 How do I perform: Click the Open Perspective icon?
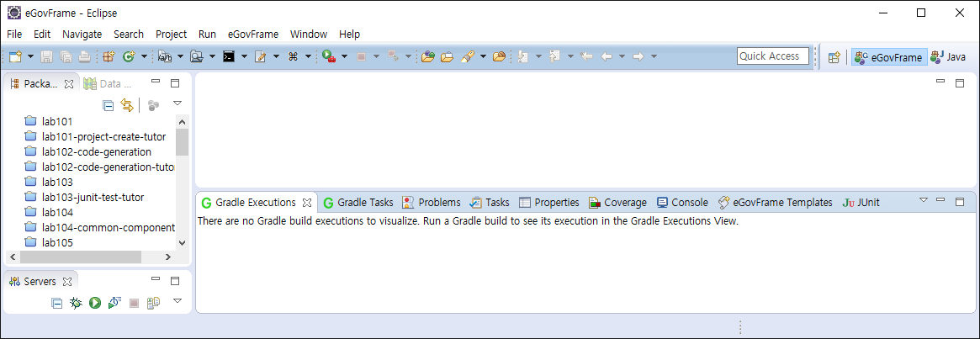pos(834,57)
